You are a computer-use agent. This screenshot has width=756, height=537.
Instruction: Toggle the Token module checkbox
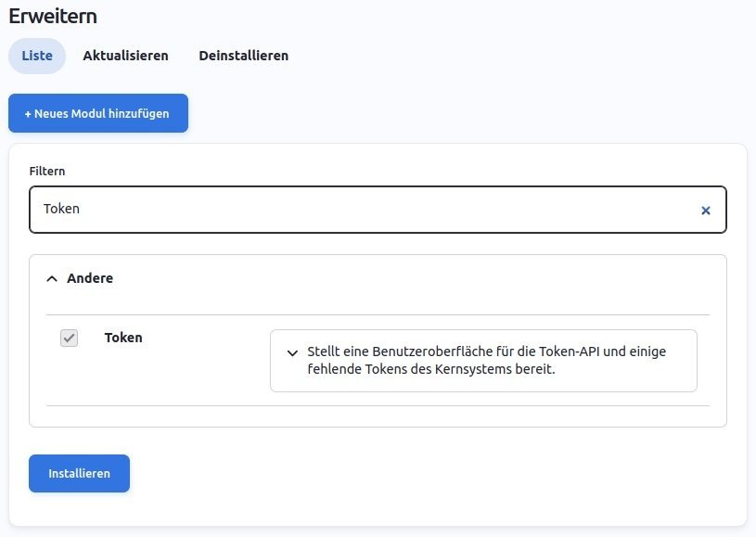pyautogui.click(x=69, y=339)
